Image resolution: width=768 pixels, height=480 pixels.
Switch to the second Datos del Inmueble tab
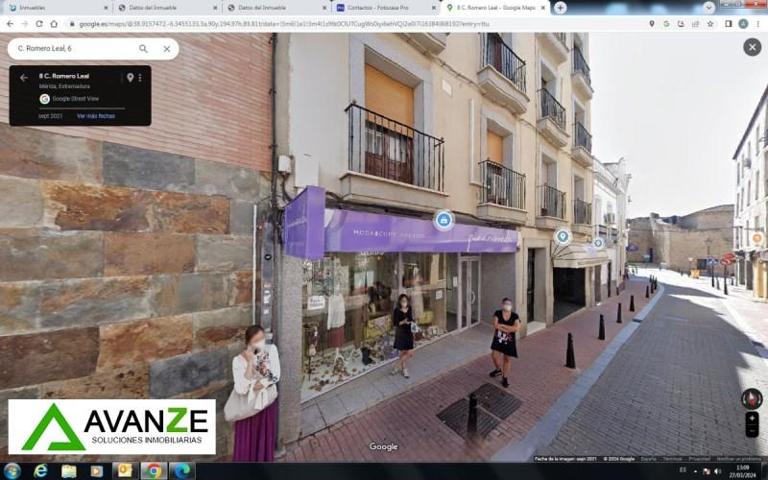pyautogui.click(x=276, y=8)
